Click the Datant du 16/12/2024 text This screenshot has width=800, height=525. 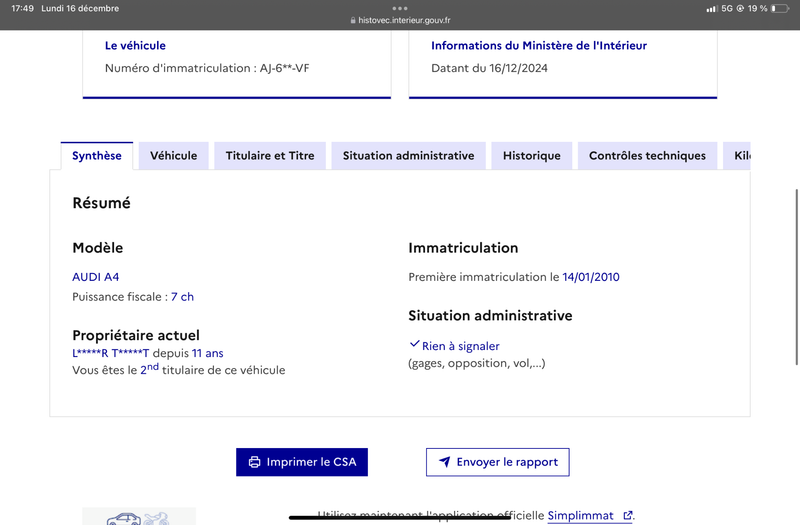(x=489, y=68)
